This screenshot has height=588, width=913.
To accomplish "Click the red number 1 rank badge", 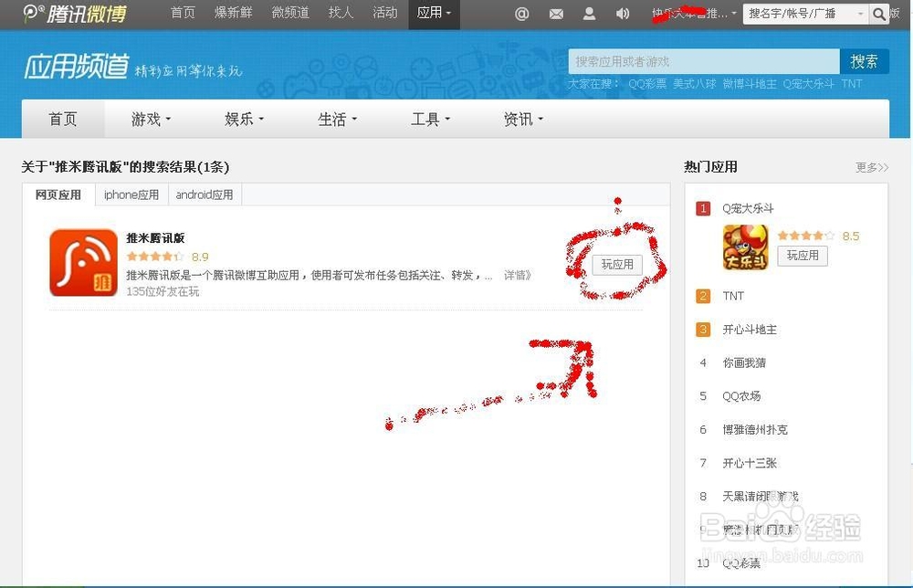I will (702, 208).
